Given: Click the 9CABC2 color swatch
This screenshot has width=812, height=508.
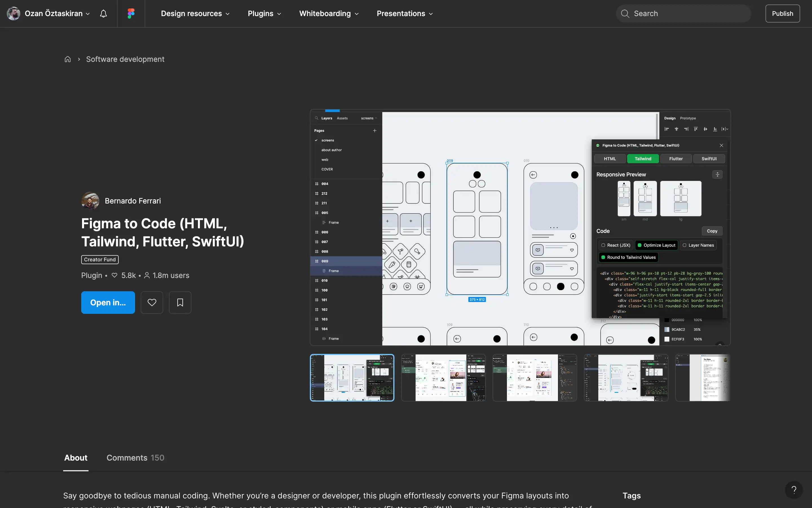Looking at the screenshot, I should pyautogui.click(x=667, y=330).
